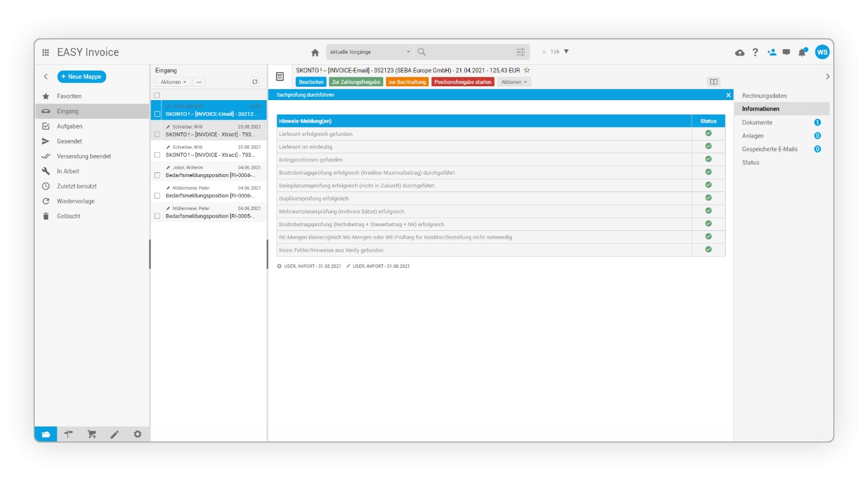Check the Bedarfsmeldungsposition RI-0005 checkbox
Viewport: 868px width, 482px height.
pos(157,216)
